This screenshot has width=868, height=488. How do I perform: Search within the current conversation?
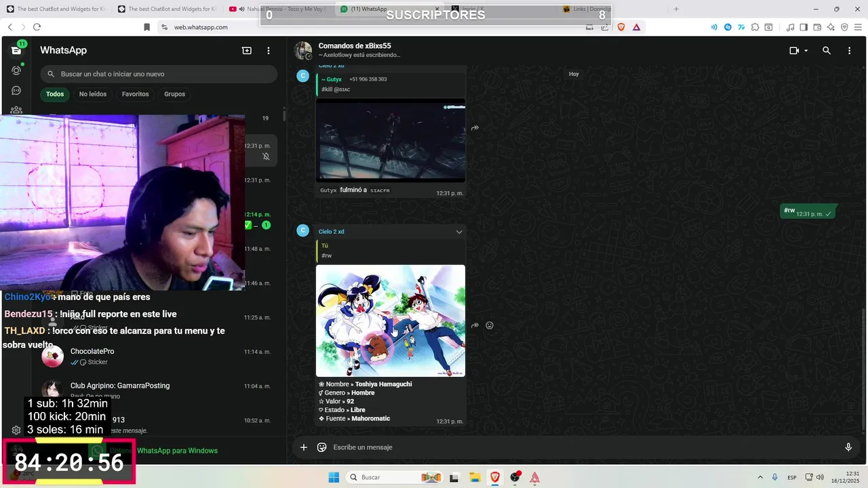(827, 50)
